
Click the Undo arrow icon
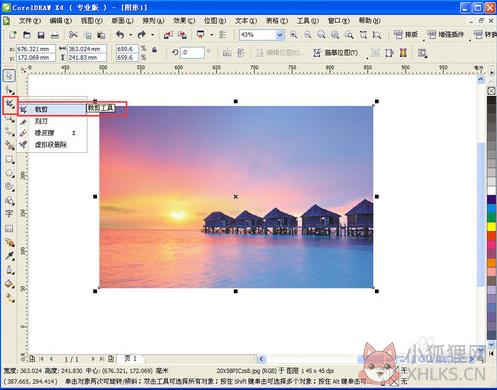point(120,35)
